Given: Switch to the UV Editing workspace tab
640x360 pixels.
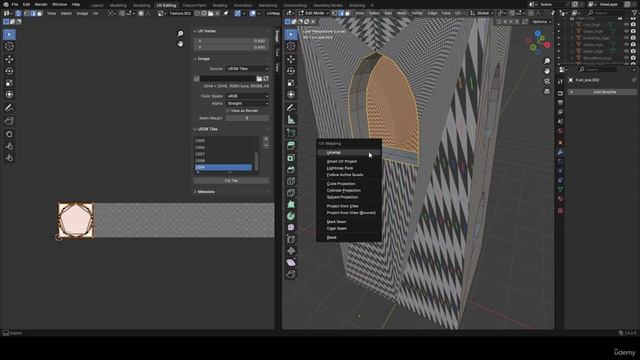Looking at the screenshot, I should click(x=166, y=5).
